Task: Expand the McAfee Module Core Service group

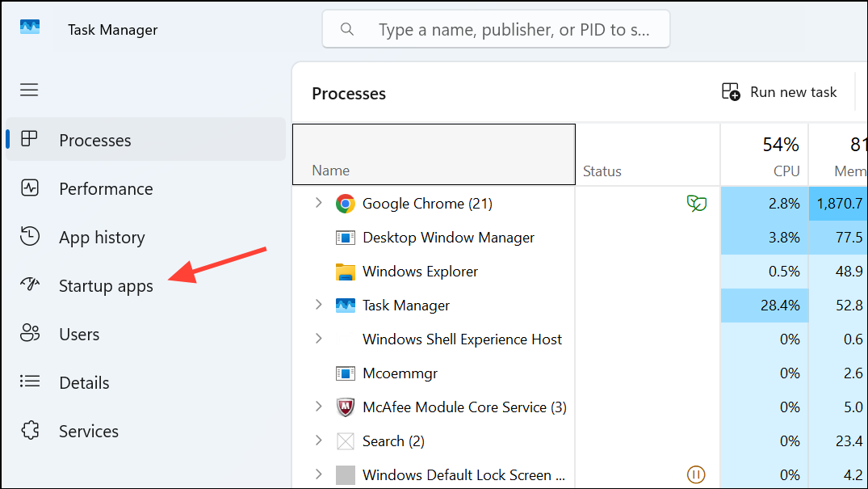Action: [x=318, y=407]
